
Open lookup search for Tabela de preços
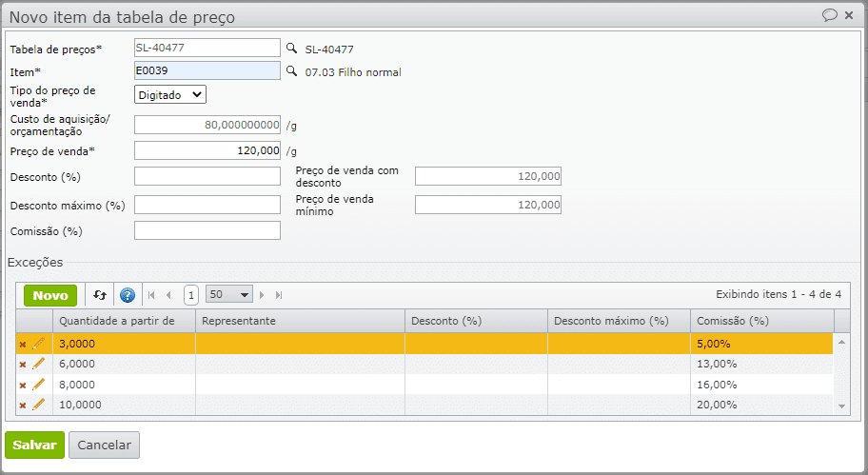tap(291, 48)
